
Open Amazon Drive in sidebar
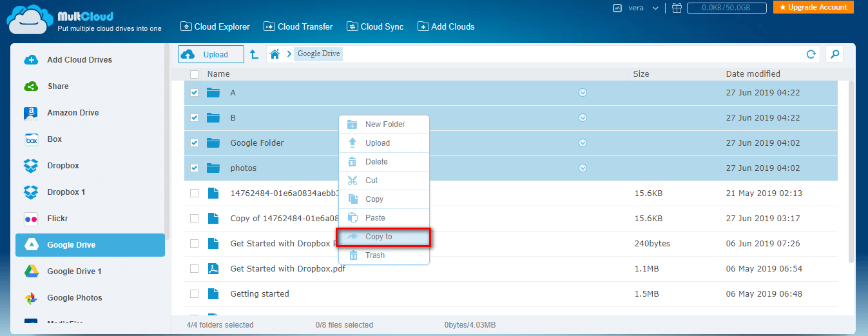pyautogui.click(x=90, y=113)
